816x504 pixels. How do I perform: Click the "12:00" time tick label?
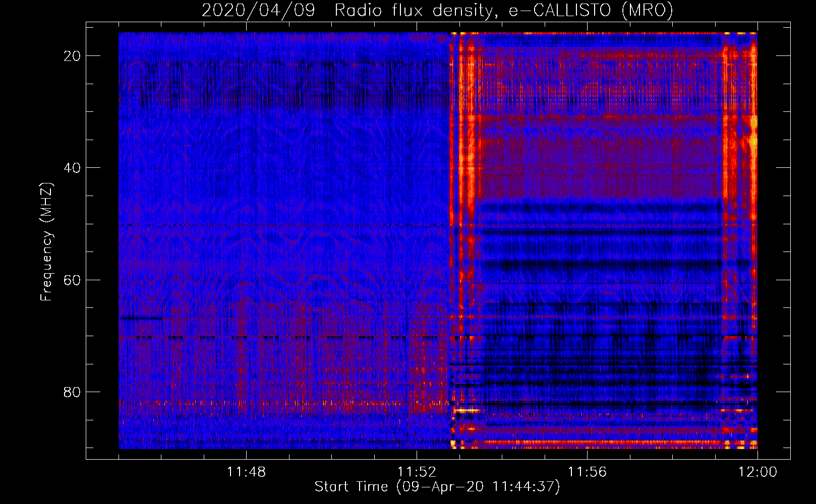[x=757, y=472]
